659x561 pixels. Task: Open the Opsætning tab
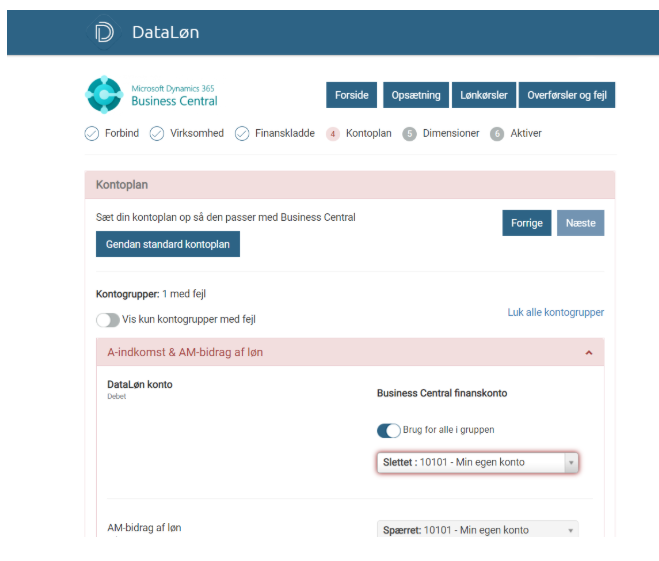pyautogui.click(x=415, y=96)
